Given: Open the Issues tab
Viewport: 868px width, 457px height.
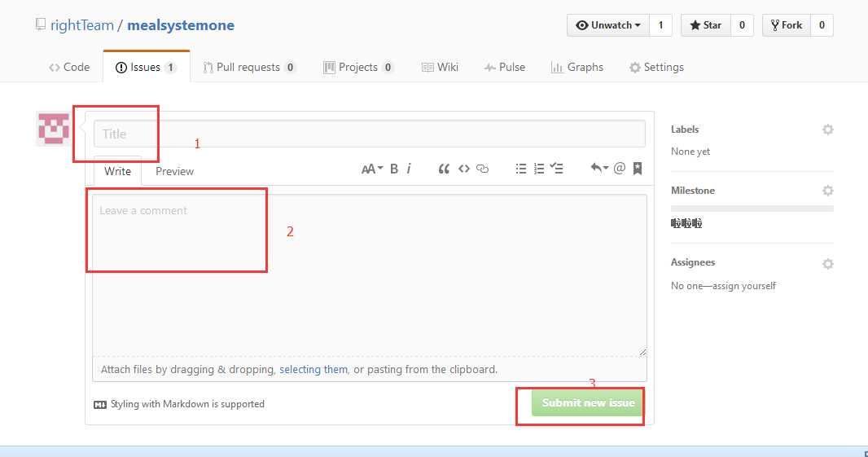Looking at the screenshot, I should click(146, 67).
